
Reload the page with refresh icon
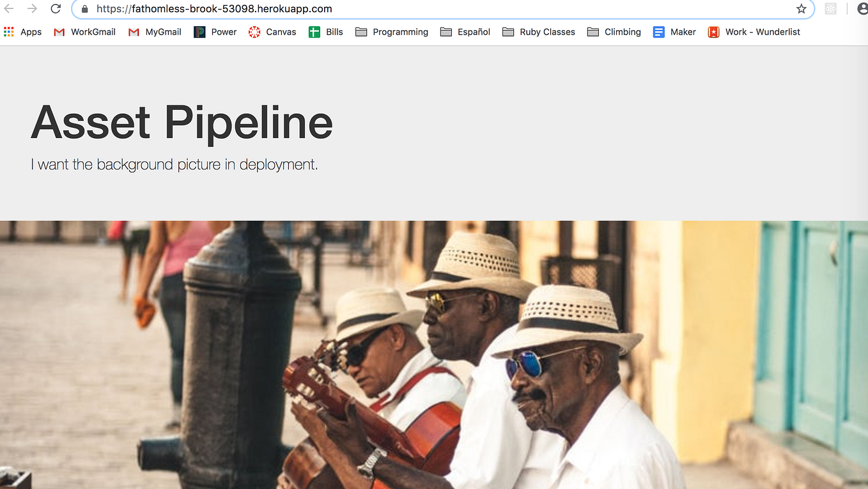coord(56,9)
